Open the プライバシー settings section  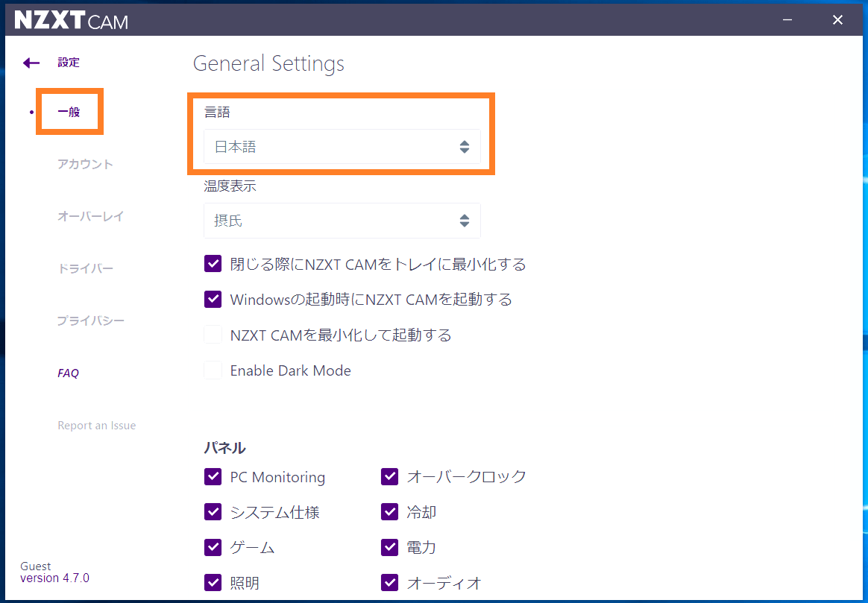pyautogui.click(x=91, y=321)
